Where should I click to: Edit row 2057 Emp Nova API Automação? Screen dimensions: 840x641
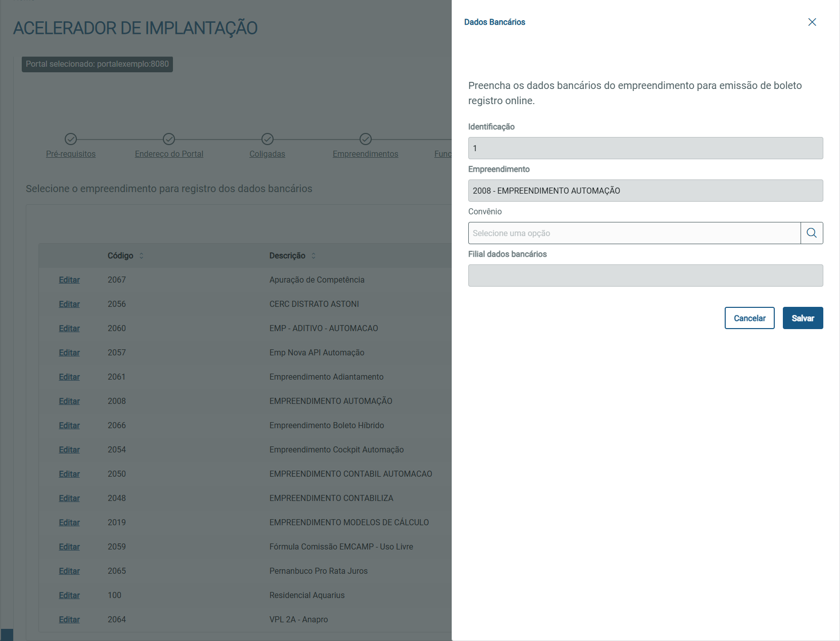pyautogui.click(x=69, y=353)
